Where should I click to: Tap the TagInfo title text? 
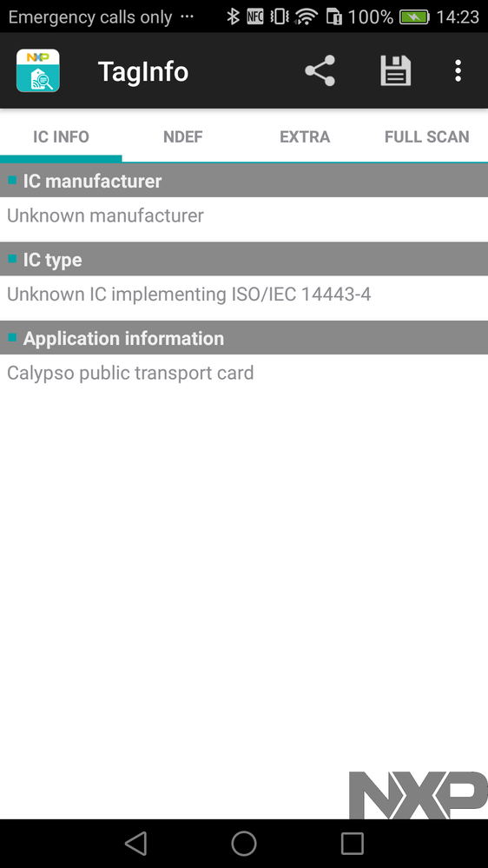pyautogui.click(x=143, y=71)
